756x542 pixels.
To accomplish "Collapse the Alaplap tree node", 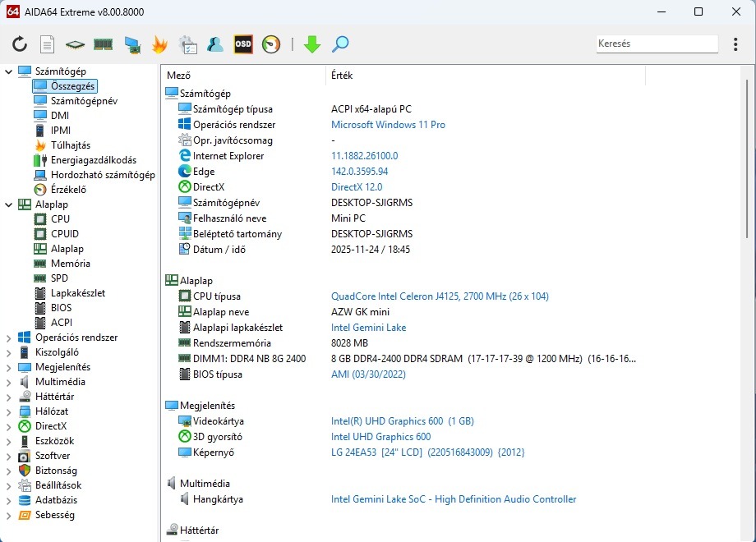I will [9, 204].
